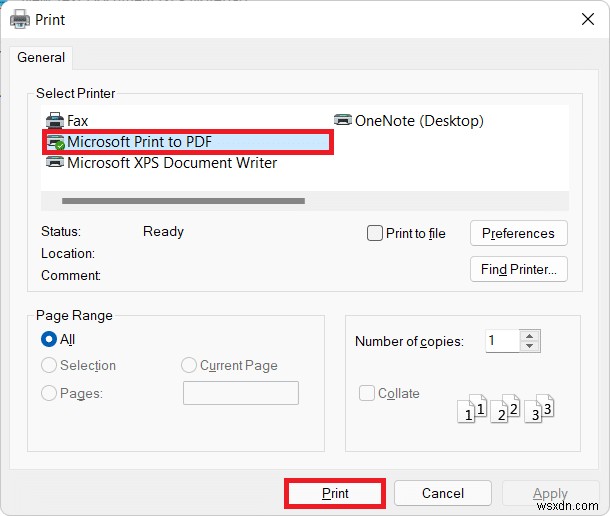610x516 pixels.
Task: Increase number of copies with up arrow
Action: pos(529,336)
